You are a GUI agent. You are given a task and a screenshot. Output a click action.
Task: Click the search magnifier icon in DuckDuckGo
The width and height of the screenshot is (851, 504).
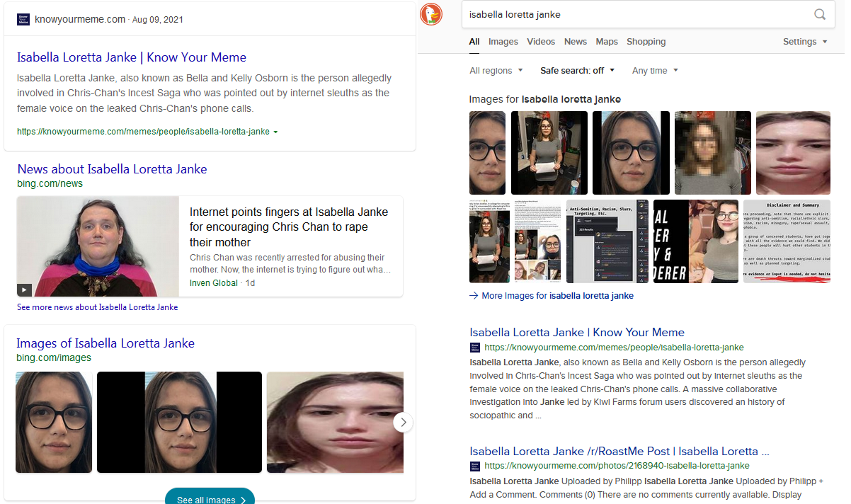(820, 14)
